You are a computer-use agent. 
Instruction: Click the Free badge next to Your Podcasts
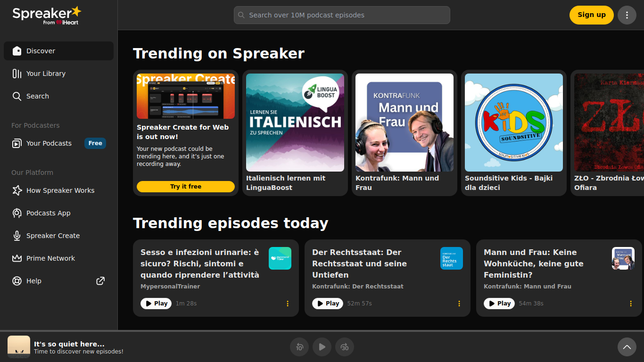95,143
